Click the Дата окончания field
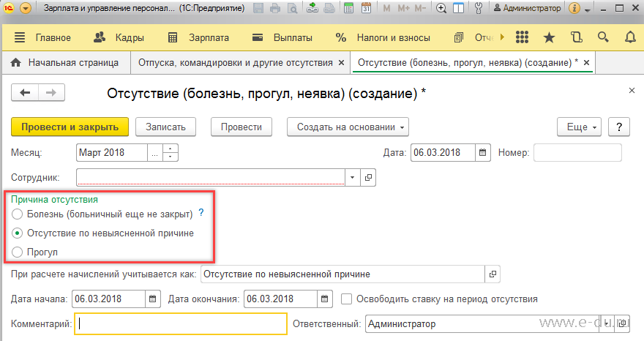 [280, 299]
